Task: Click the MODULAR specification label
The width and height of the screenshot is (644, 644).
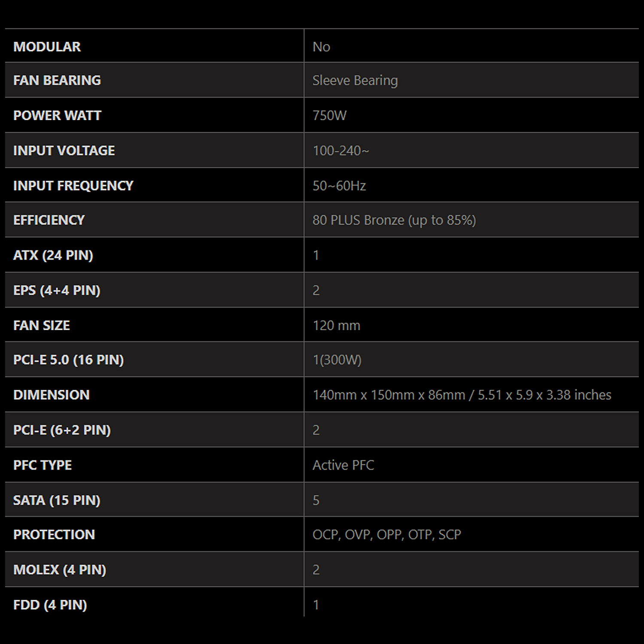Action: pyautogui.click(x=47, y=46)
